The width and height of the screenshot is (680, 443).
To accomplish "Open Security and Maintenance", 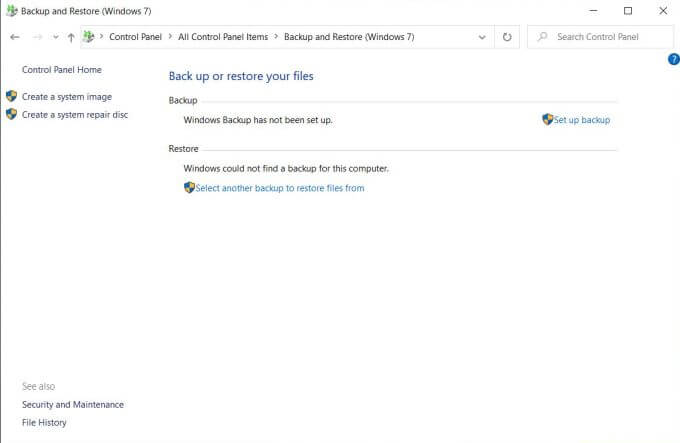I will point(73,404).
